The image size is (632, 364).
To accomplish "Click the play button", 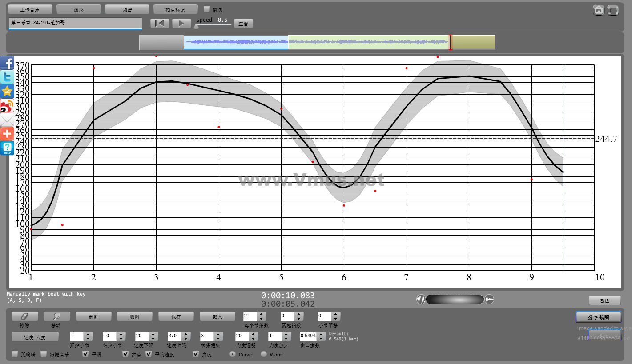I will tap(181, 23).
